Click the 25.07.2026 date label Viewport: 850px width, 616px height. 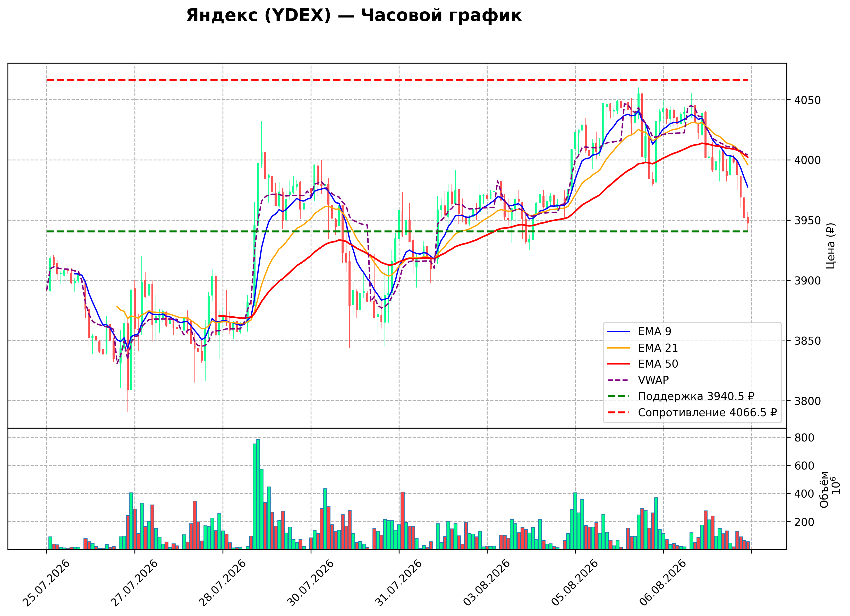[x=46, y=583]
